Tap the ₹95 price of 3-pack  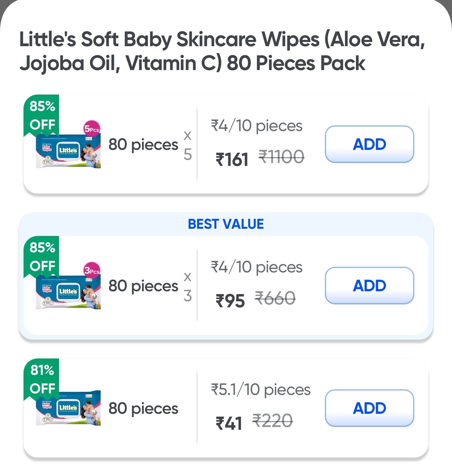(230, 300)
